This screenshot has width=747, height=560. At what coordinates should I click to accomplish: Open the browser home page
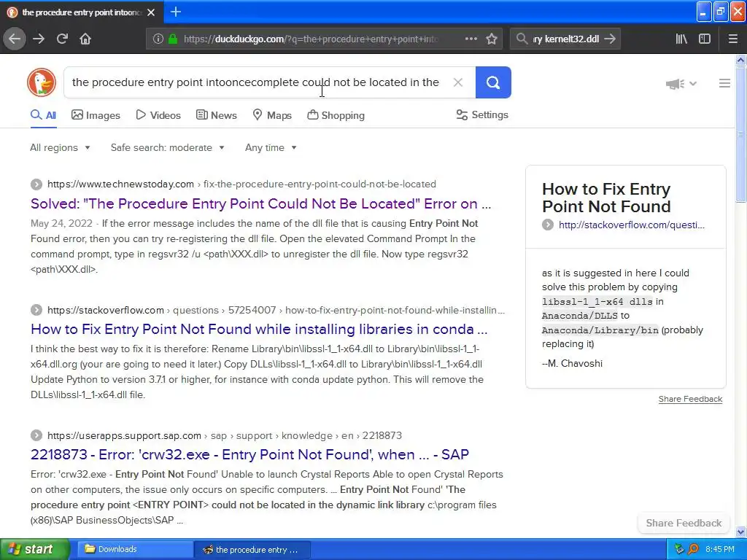coord(85,39)
